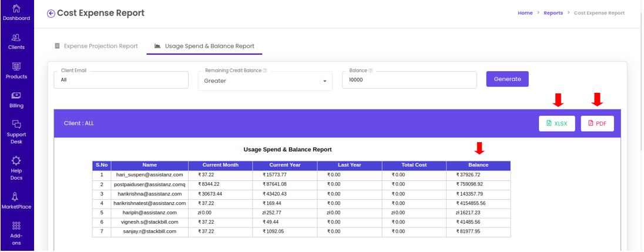The image size is (644, 252).
Task: Click the help icon next to Remaining Credit Balance
Action: pos(265,70)
